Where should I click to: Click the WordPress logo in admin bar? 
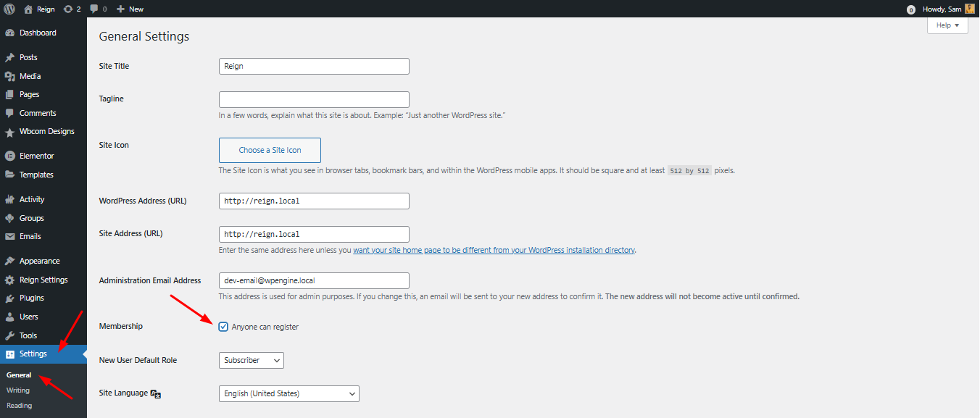8,9
